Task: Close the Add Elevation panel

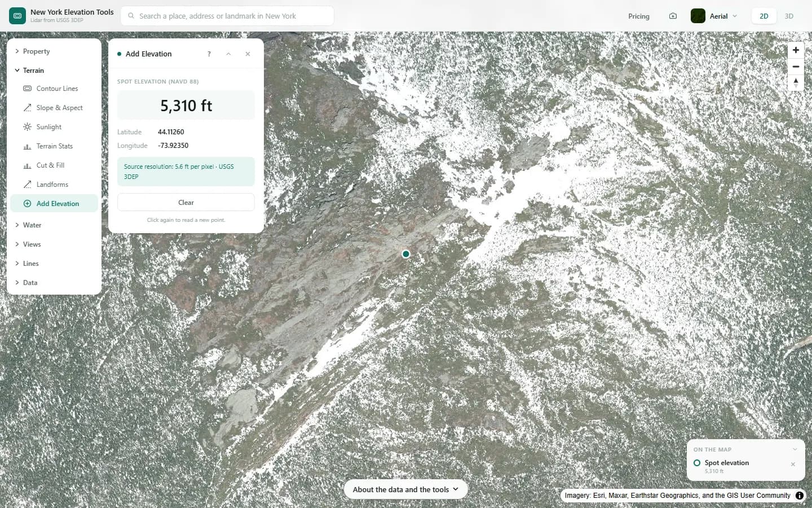Action: [248, 54]
